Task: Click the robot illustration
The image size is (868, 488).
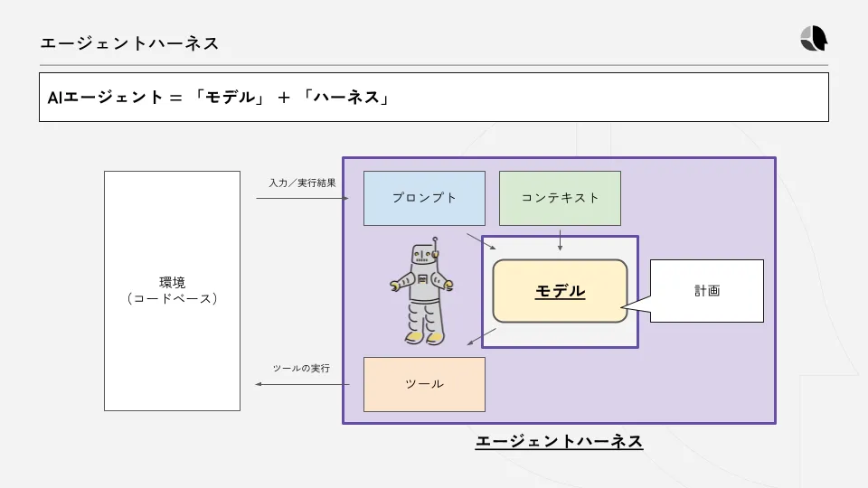Action: [422, 291]
